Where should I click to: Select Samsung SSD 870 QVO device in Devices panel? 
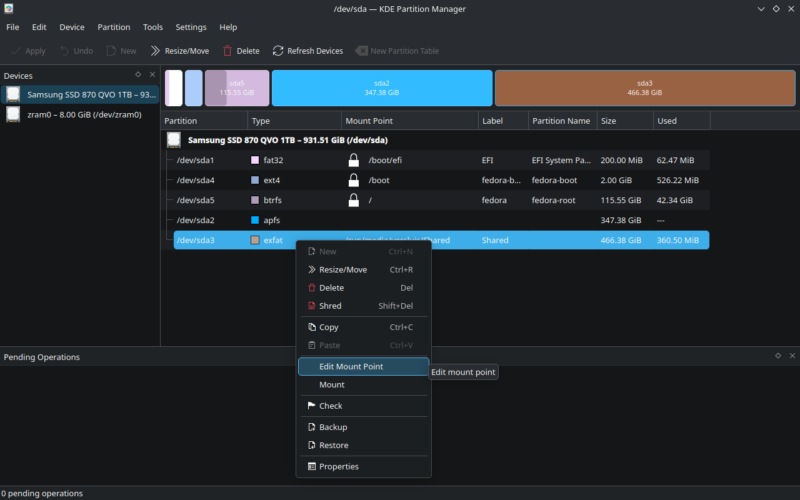pyautogui.click(x=80, y=94)
